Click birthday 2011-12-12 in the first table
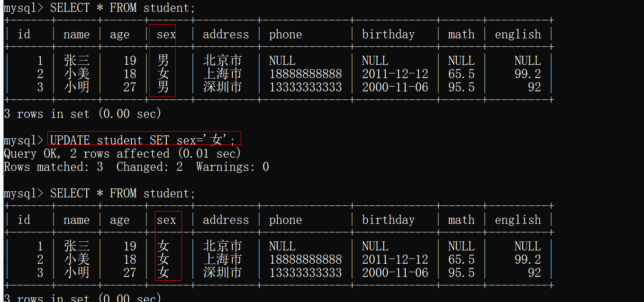This screenshot has width=644, height=302. (395, 74)
